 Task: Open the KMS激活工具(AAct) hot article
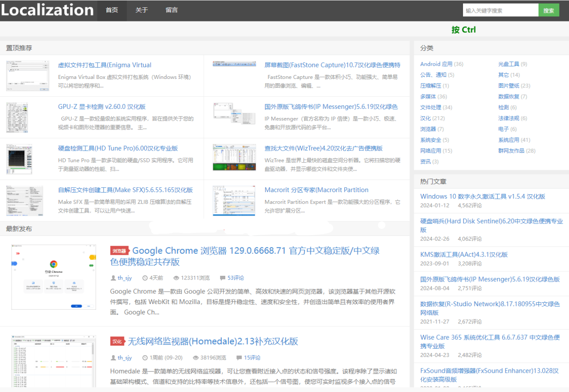click(x=463, y=254)
